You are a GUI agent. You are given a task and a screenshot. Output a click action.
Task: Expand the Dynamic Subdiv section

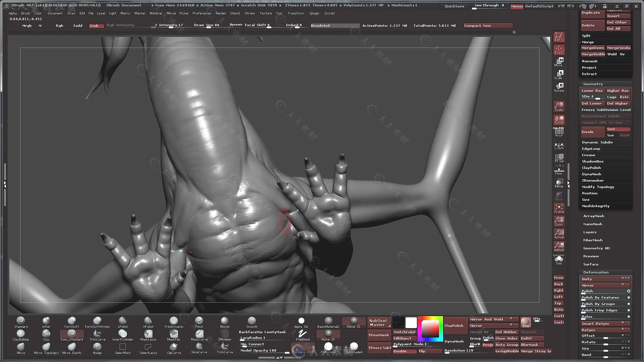point(597,142)
